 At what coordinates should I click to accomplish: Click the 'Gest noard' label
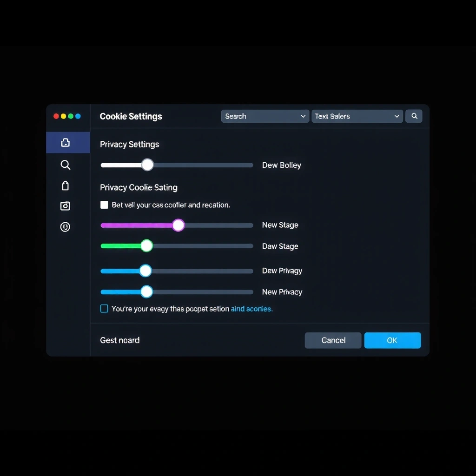119,340
